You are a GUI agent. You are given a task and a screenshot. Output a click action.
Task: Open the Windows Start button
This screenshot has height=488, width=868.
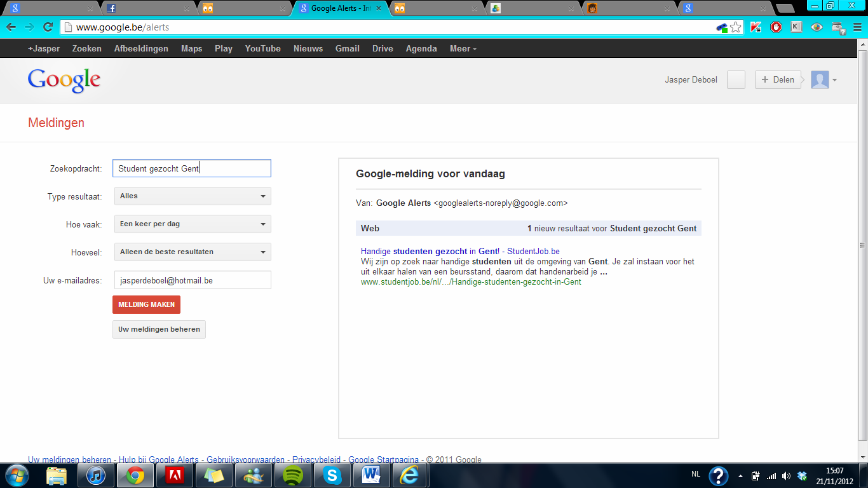pos(17,475)
